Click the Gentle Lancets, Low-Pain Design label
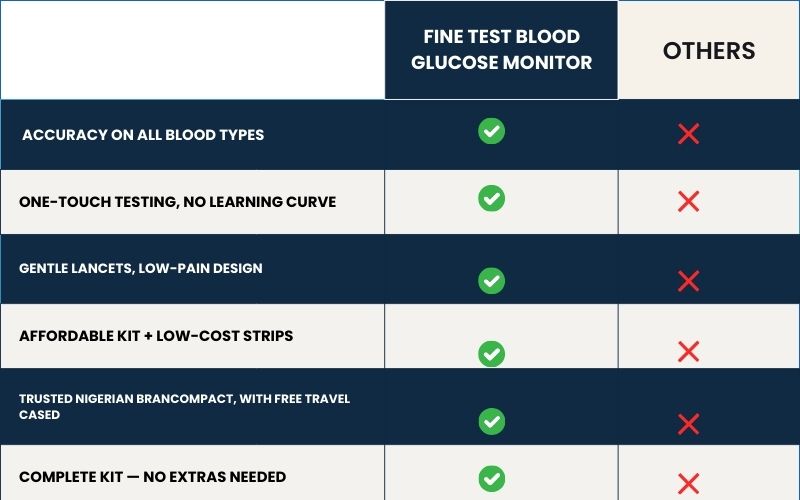 pyautogui.click(x=141, y=269)
